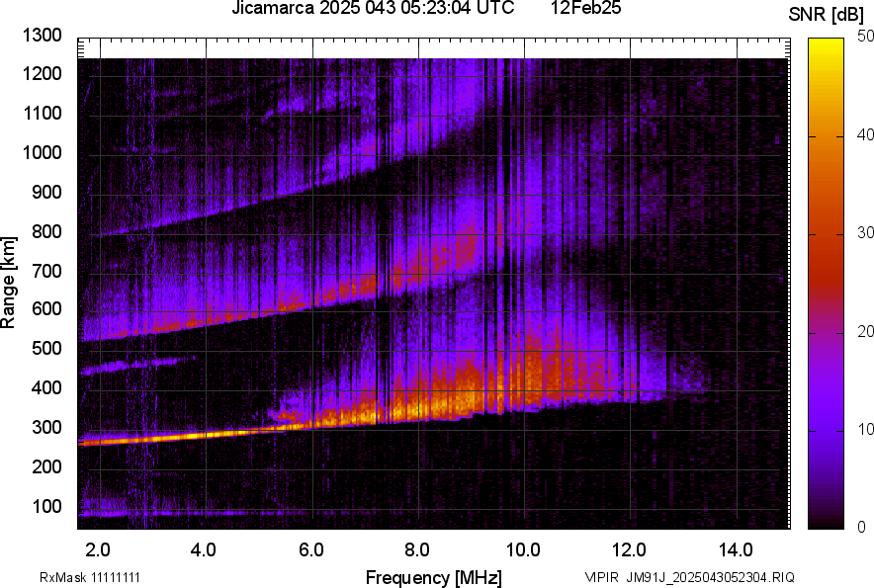Click the 100 range tick label
This screenshot has height=588, width=874.
pyautogui.click(x=46, y=506)
